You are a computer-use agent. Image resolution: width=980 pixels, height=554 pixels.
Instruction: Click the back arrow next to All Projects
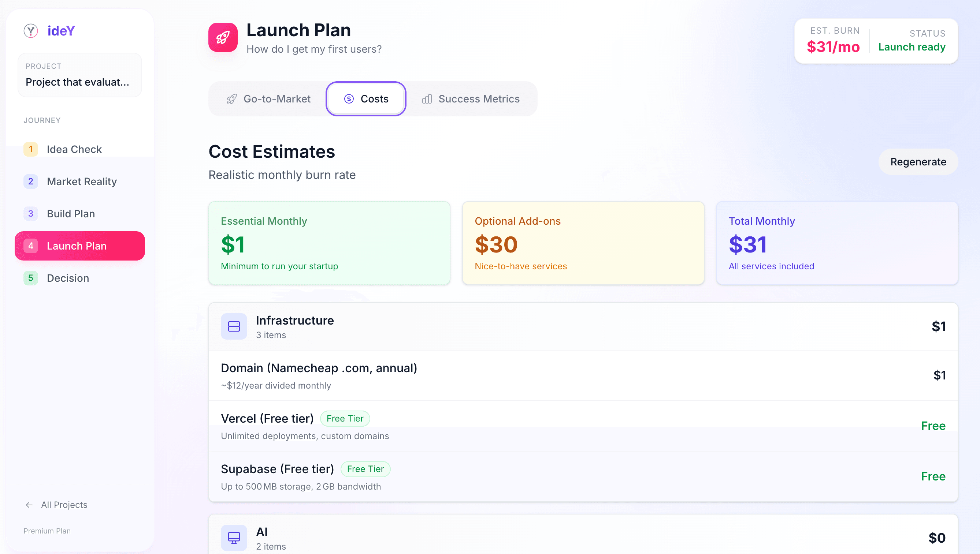pyautogui.click(x=29, y=505)
